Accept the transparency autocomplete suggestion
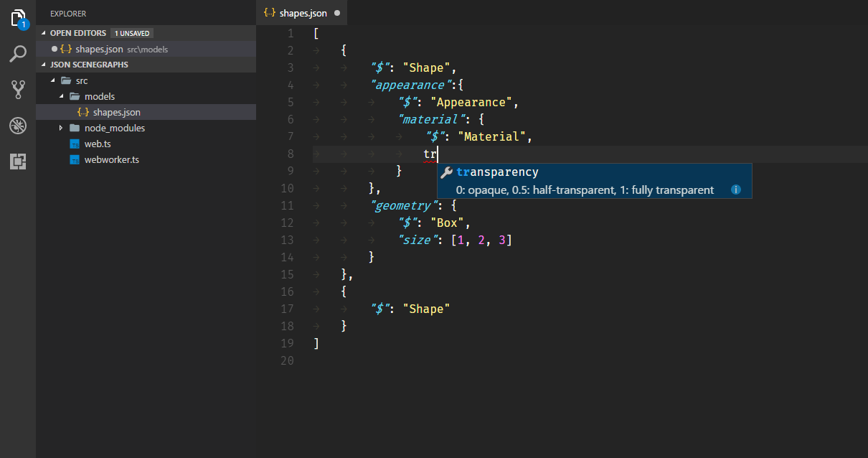 [x=497, y=172]
